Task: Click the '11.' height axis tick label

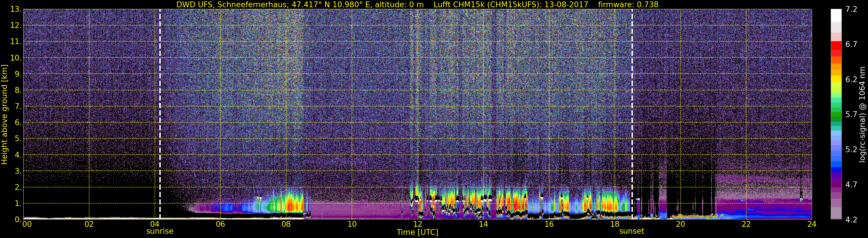Action: (16, 41)
